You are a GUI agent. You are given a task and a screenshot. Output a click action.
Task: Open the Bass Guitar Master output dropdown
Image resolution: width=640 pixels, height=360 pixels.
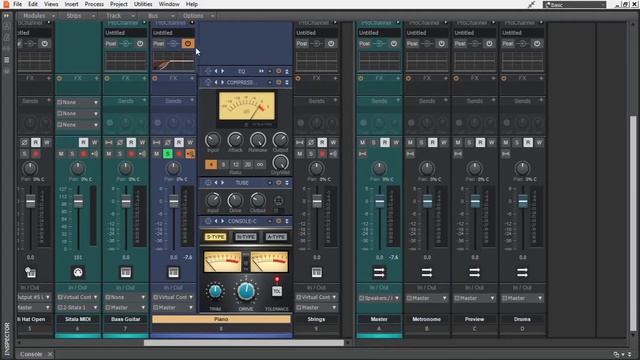[126, 308]
